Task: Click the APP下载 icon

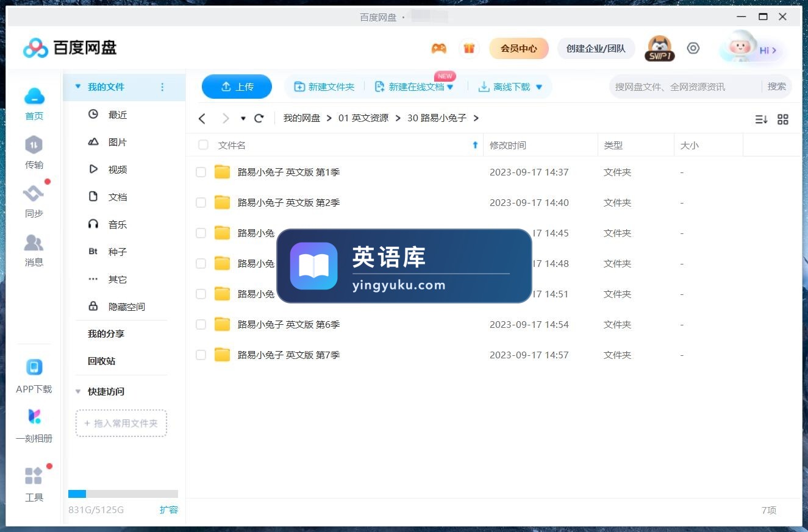Action: (x=34, y=367)
